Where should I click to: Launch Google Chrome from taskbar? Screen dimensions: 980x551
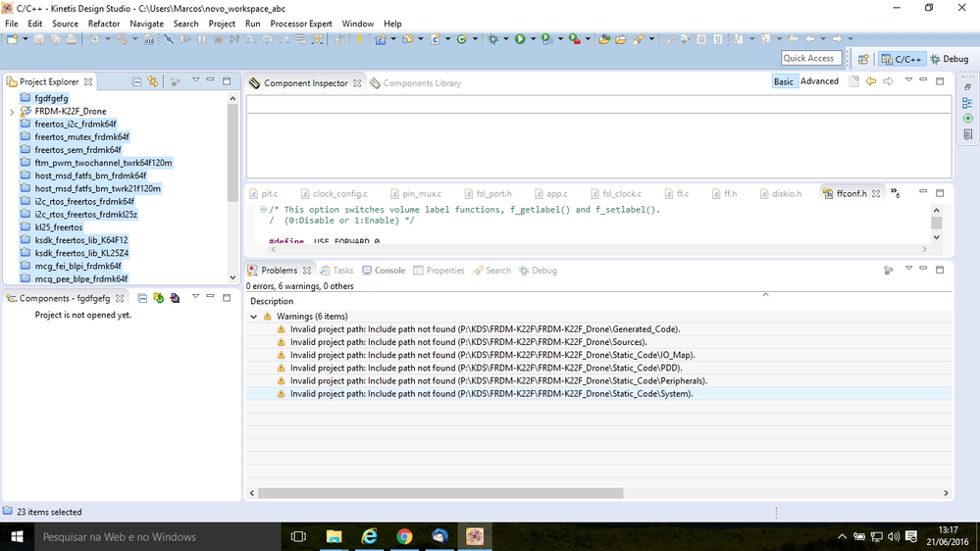pyautogui.click(x=404, y=536)
